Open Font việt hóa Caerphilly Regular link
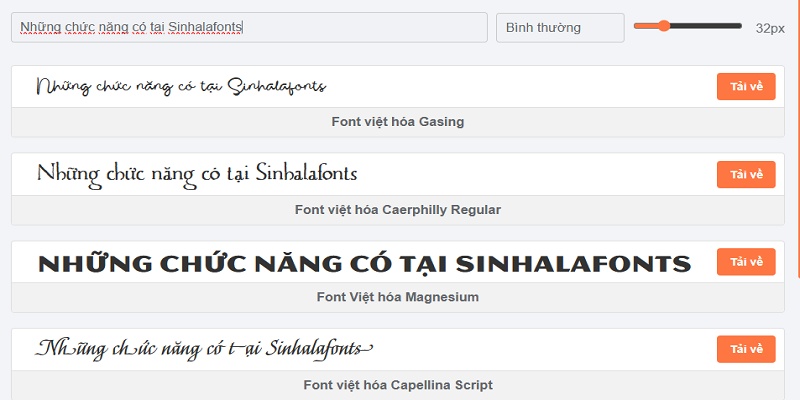This screenshot has width=800, height=400. click(397, 210)
